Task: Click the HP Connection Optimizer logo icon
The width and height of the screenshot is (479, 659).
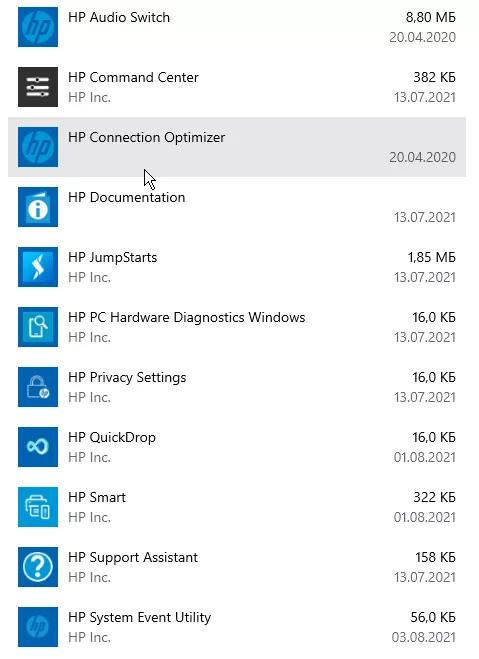Action: click(38, 147)
